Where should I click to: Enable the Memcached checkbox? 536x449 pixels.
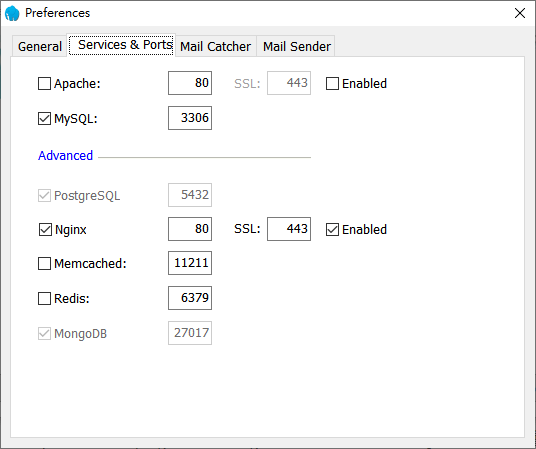[44, 264]
